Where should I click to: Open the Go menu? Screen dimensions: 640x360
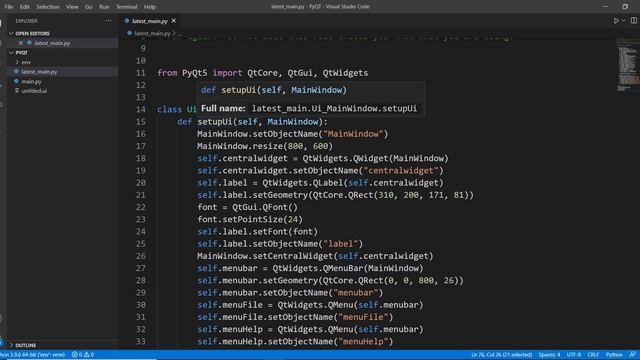click(89, 7)
